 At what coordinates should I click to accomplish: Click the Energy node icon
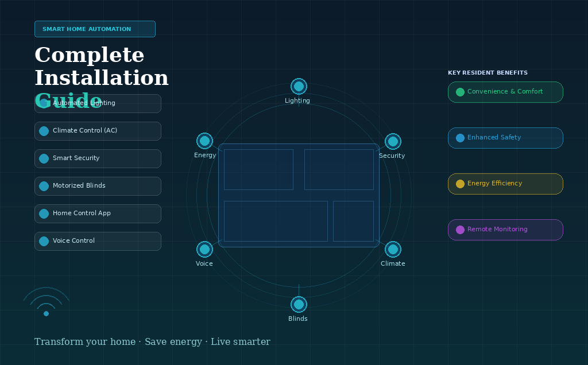click(205, 140)
